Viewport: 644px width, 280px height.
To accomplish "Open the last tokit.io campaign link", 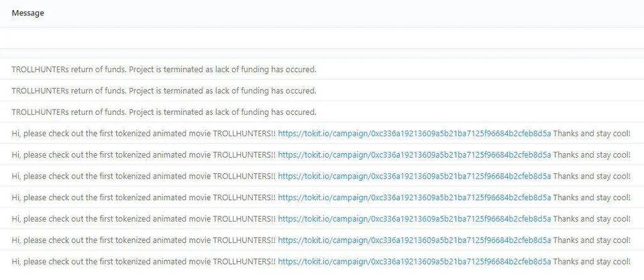I will point(415,262).
